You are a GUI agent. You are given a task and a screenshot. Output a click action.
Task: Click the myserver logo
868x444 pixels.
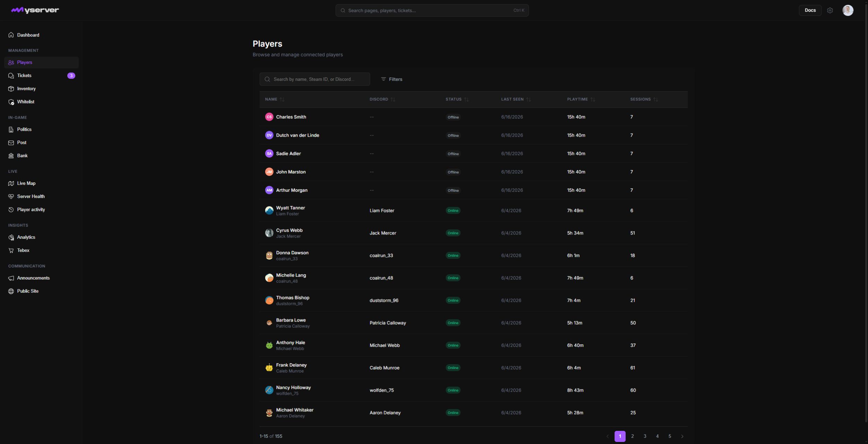(35, 10)
